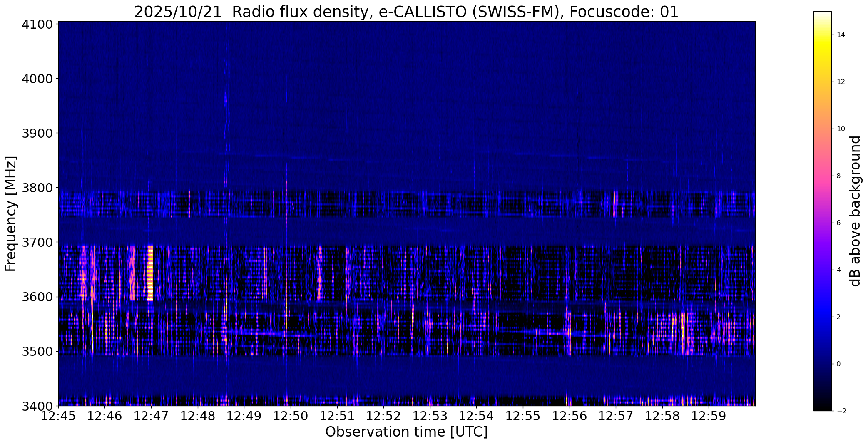Screen dimensions: 868x444
Task: Click the 'Observation time [UTC]' x-axis label
Action: coord(406,432)
